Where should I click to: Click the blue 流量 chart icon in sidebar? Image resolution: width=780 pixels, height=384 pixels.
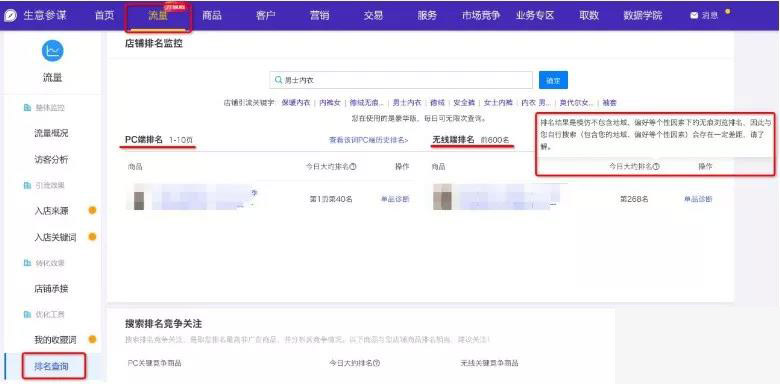(52, 51)
